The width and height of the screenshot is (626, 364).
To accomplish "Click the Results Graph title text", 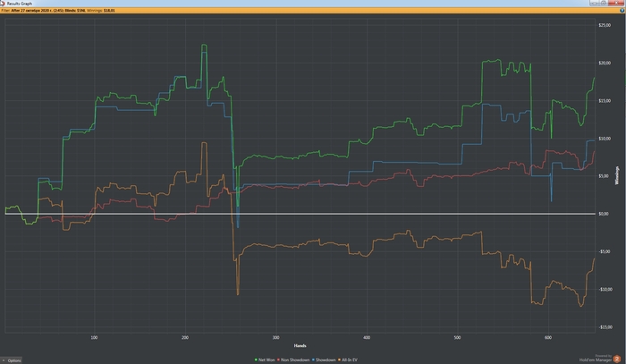I will (x=19, y=4).
